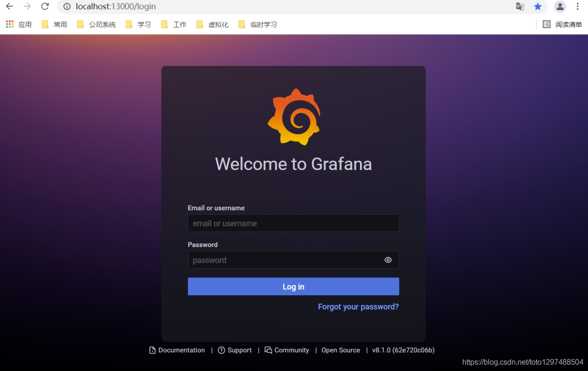Image resolution: width=588 pixels, height=371 pixels.
Task: Open the Community footer link
Action: pos(287,350)
